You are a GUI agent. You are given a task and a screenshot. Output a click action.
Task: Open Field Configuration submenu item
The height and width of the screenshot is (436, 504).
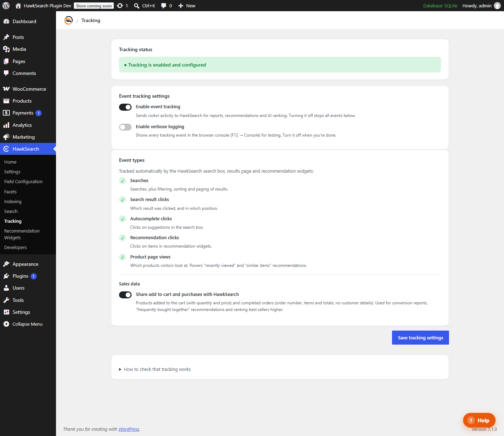[23, 181]
